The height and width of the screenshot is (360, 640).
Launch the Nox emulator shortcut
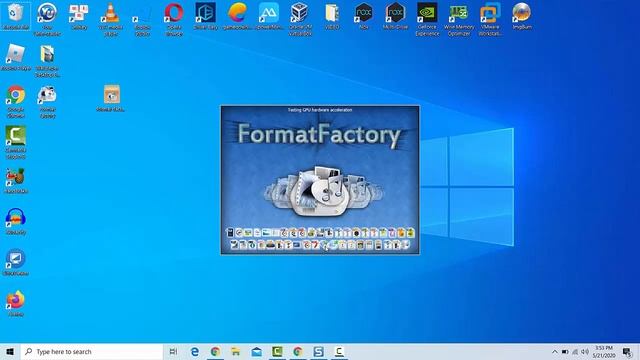(x=363, y=16)
